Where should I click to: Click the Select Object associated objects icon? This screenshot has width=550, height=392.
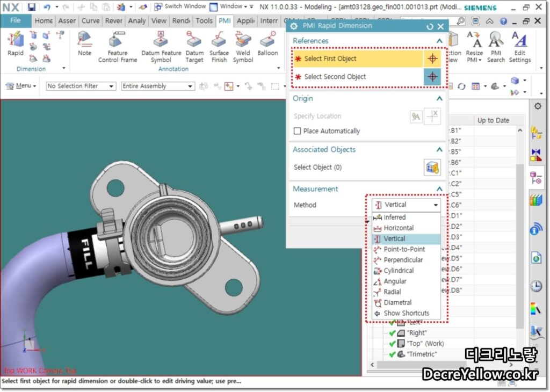point(432,167)
